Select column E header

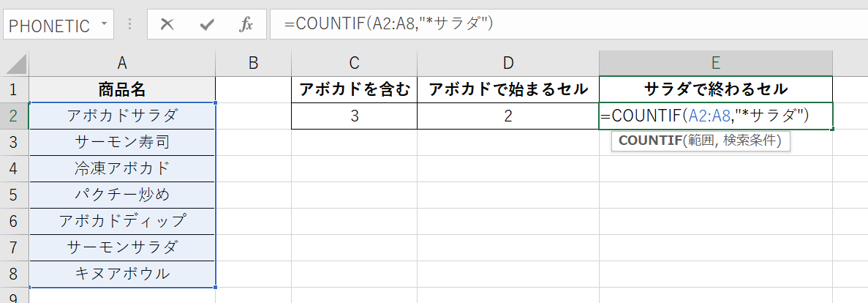pos(715,63)
